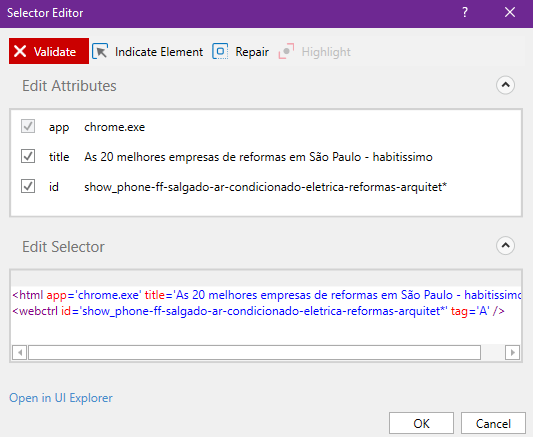Click the Cancel button
This screenshot has width=533, height=437.
coord(493,423)
